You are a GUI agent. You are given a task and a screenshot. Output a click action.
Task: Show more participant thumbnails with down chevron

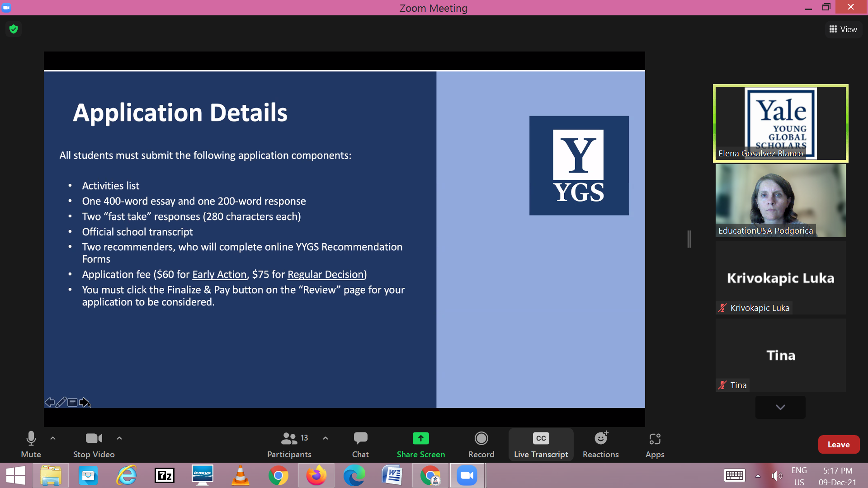click(780, 407)
